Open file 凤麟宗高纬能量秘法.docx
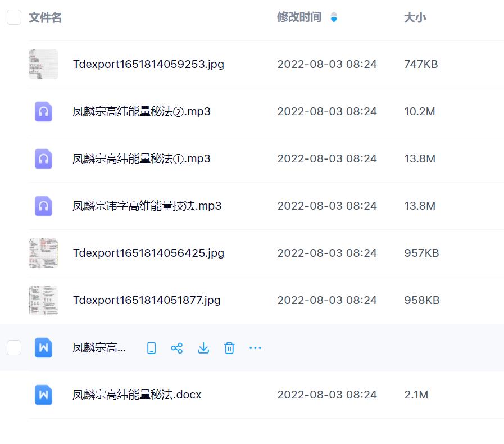 137,395
